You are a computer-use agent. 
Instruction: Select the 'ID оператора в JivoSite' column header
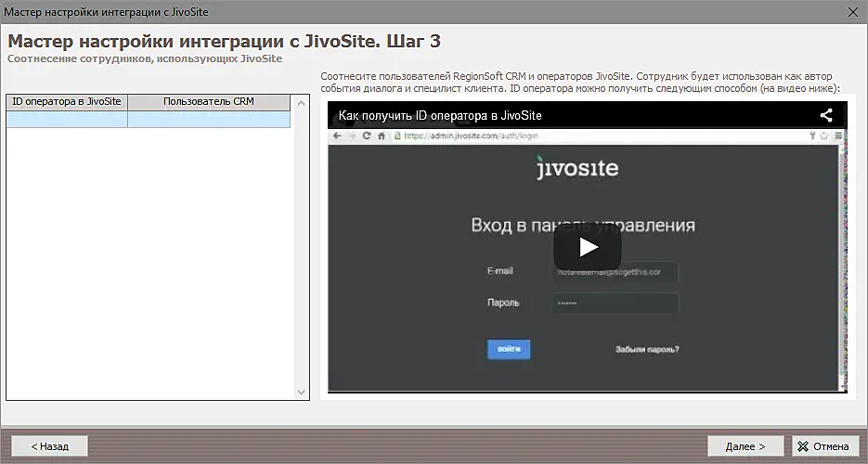[67, 102]
